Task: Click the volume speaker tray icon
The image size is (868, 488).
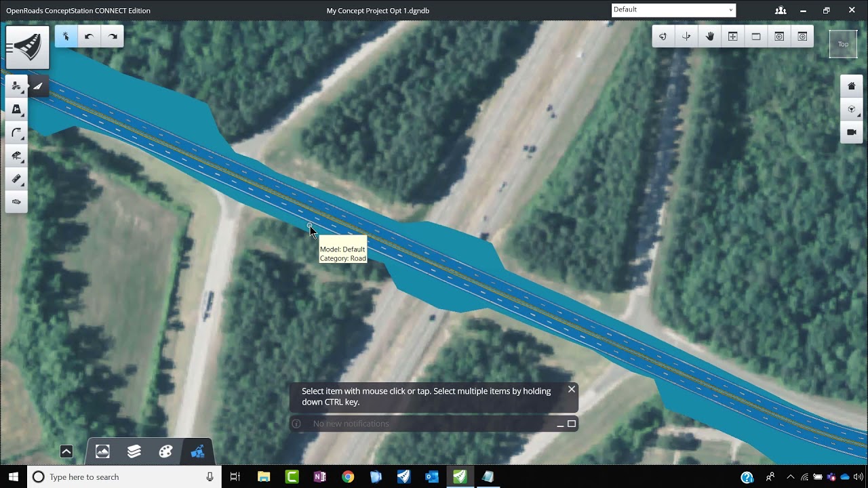Action: click(x=859, y=477)
